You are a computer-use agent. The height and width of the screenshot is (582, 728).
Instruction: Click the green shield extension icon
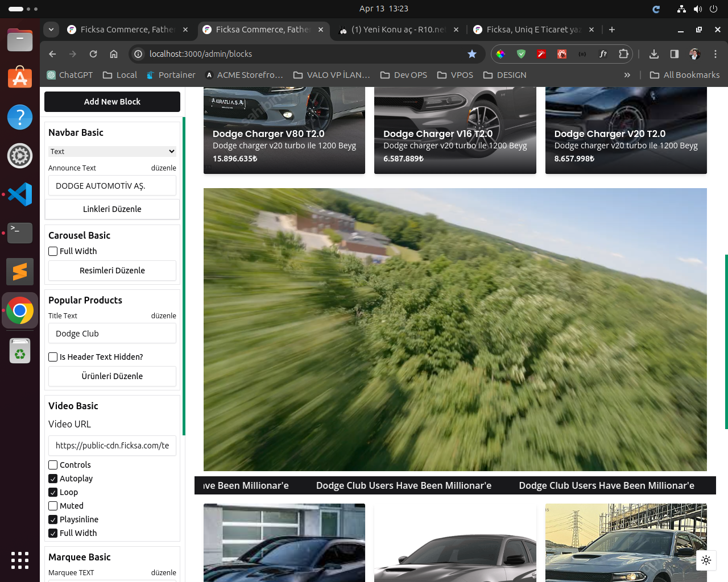point(521,54)
